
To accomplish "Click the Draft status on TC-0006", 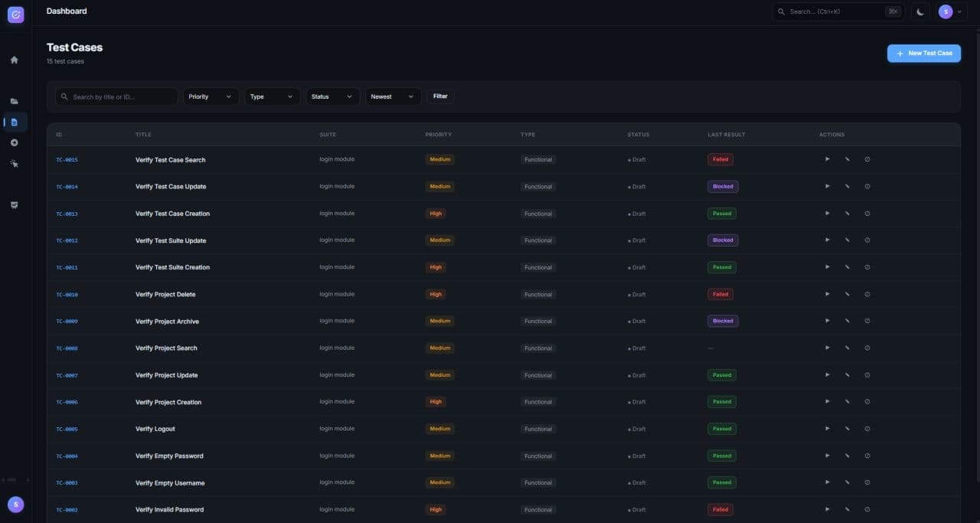I will 637,402.
